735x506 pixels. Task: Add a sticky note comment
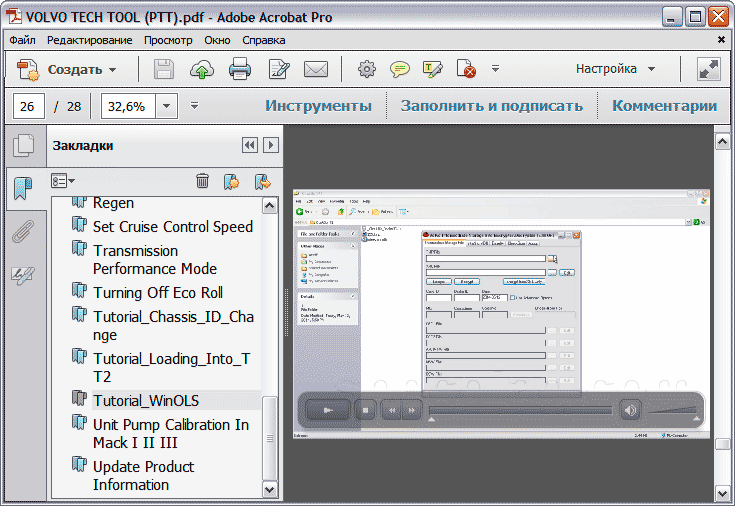coord(400,69)
